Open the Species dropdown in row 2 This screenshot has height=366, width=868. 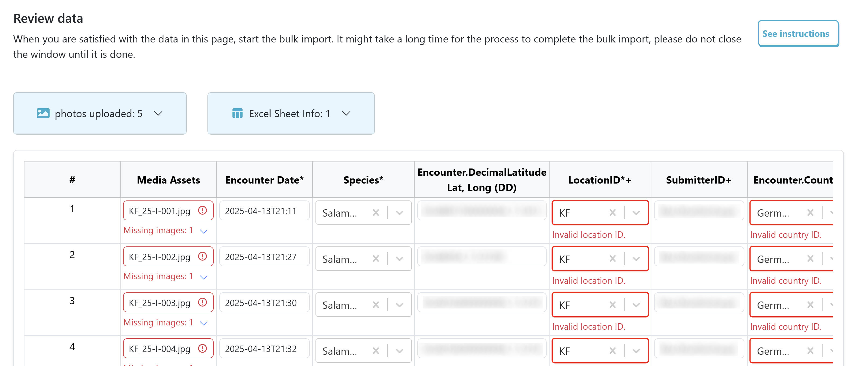click(x=399, y=259)
